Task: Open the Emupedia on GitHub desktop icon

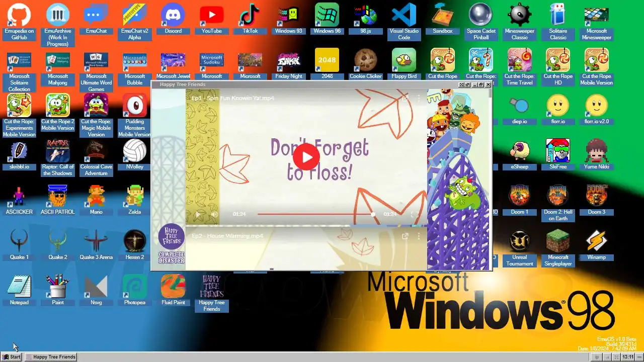Action: tap(19, 21)
